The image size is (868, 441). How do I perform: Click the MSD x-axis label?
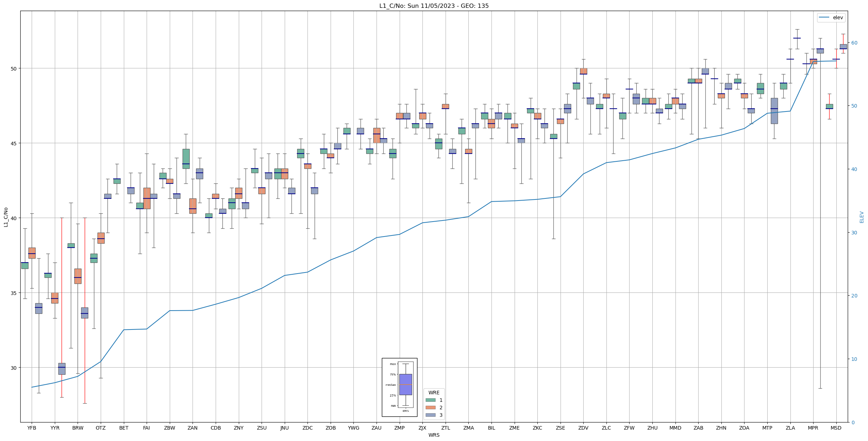[x=836, y=428]
